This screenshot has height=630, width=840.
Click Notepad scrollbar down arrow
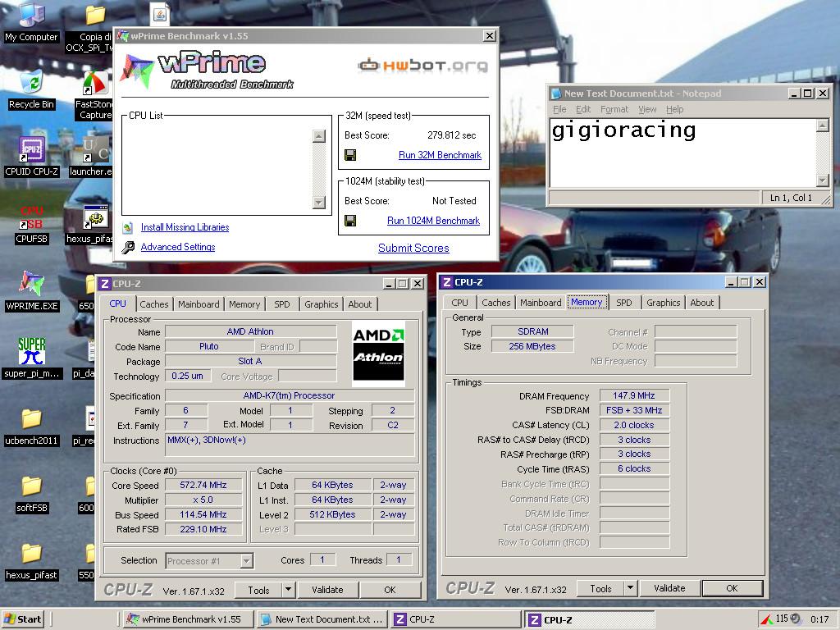coord(822,180)
